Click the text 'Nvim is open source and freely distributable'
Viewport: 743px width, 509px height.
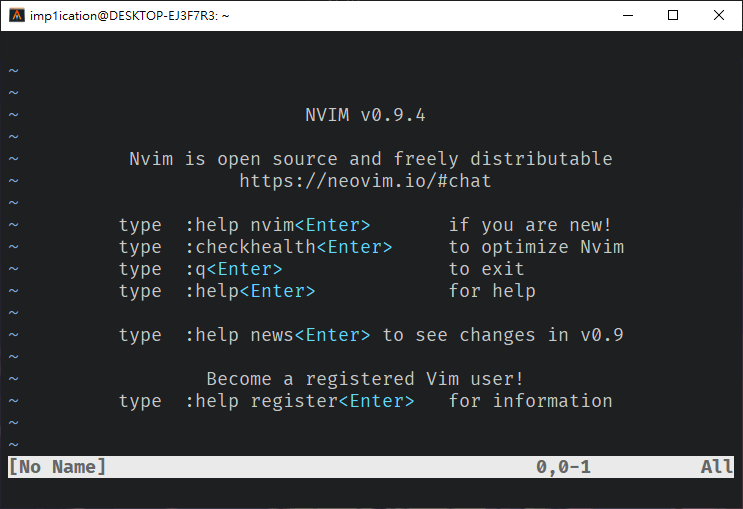(371, 159)
